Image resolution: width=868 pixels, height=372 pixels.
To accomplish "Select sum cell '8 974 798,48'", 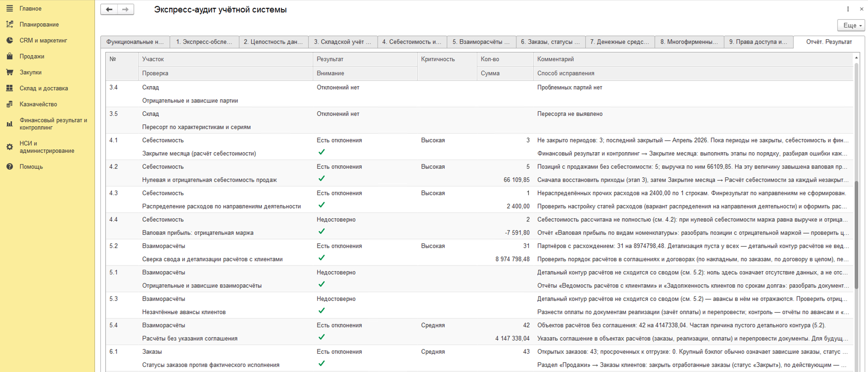I will [512, 259].
